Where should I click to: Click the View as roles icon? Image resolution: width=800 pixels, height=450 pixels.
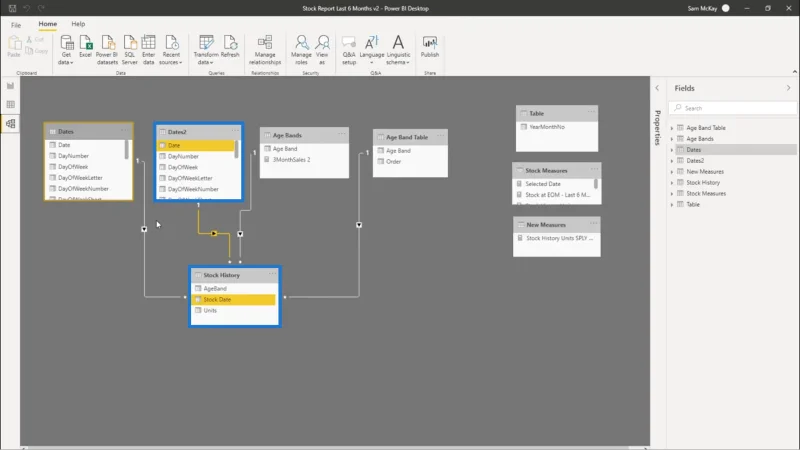point(322,49)
